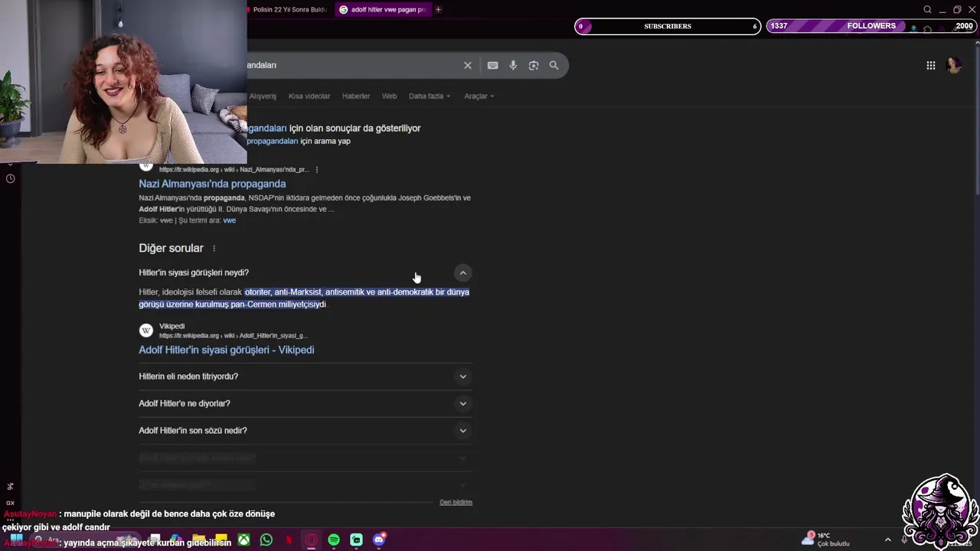Open the weather widget showing 16°C
The height and width of the screenshot is (551, 980).
tap(827, 539)
